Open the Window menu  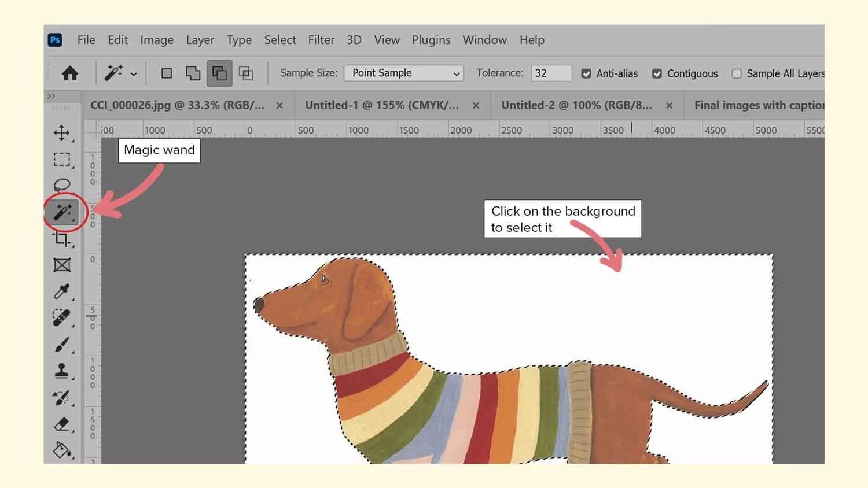[484, 40]
